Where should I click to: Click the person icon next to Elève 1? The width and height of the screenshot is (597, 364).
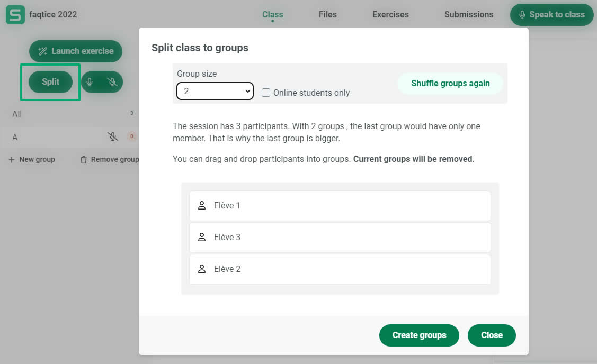(201, 205)
